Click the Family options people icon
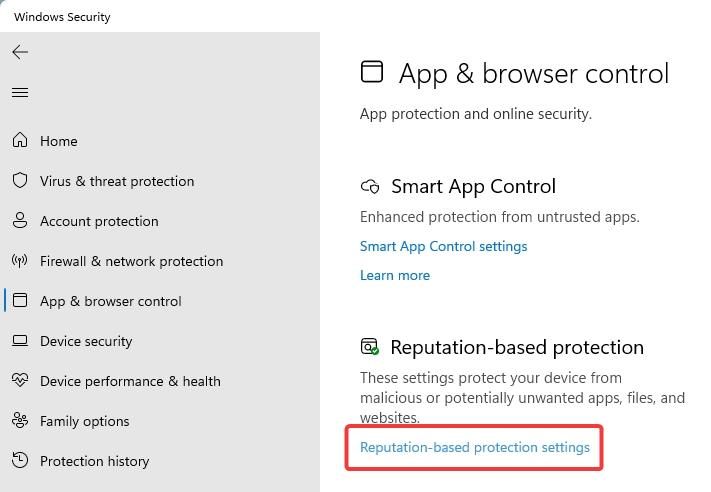Viewport: 711px width, 492px height. tap(20, 421)
